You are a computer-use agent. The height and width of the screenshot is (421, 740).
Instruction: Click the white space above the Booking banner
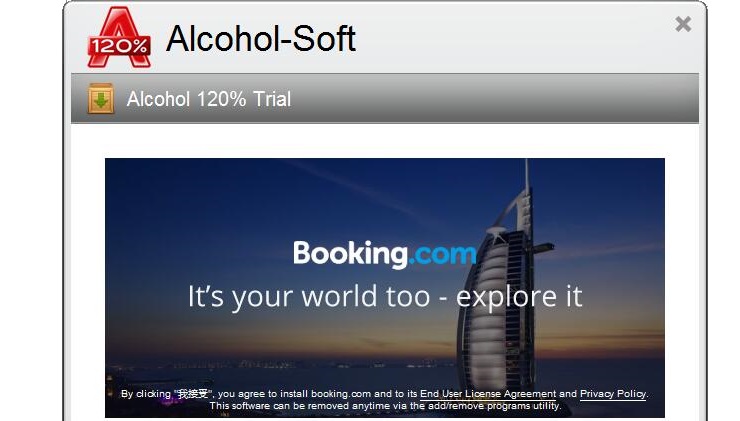click(x=385, y=141)
